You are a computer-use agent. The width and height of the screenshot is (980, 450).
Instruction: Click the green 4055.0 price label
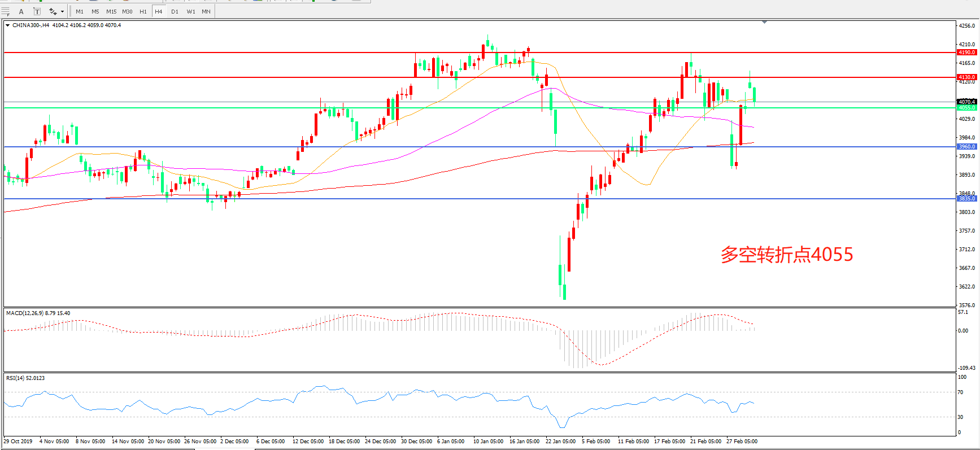(966, 108)
